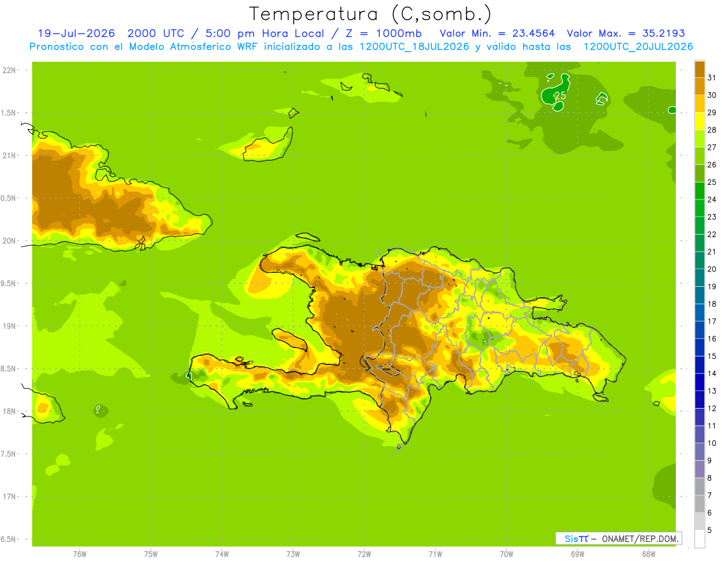The width and height of the screenshot is (728, 562).
Task: Click the '18N' latitude label
Action: click(9, 411)
